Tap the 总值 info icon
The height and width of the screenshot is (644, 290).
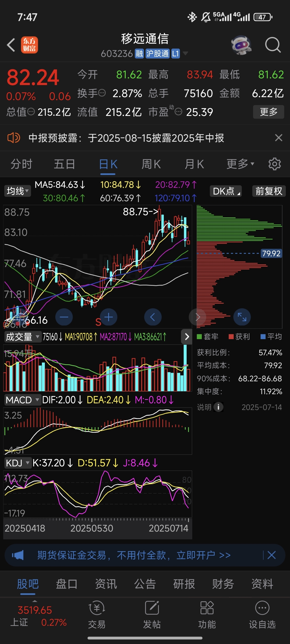(x=31, y=111)
